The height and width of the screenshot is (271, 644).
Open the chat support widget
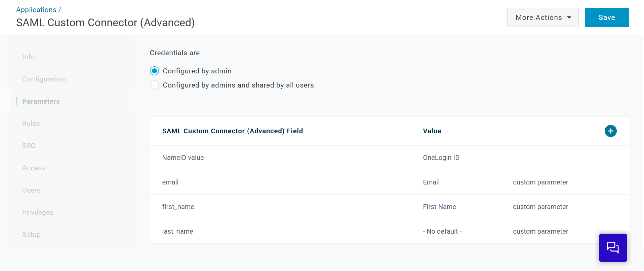613,248
